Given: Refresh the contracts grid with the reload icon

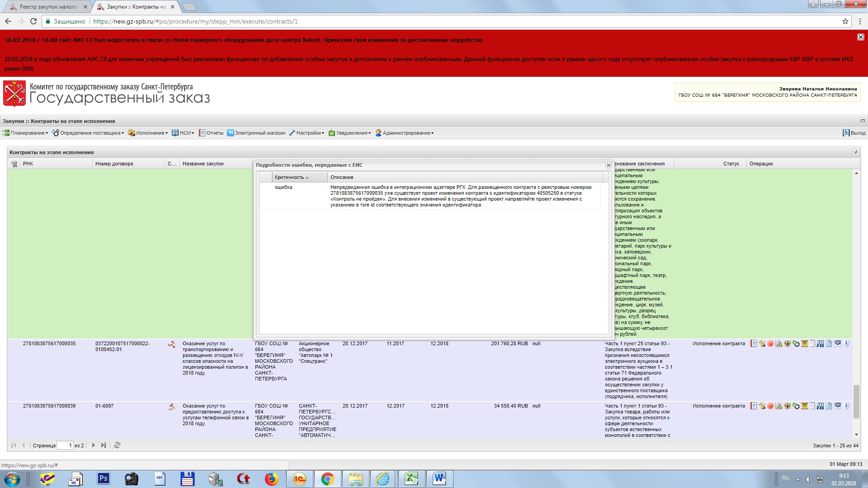Looking at the screenshot, I should pos(117,445).
